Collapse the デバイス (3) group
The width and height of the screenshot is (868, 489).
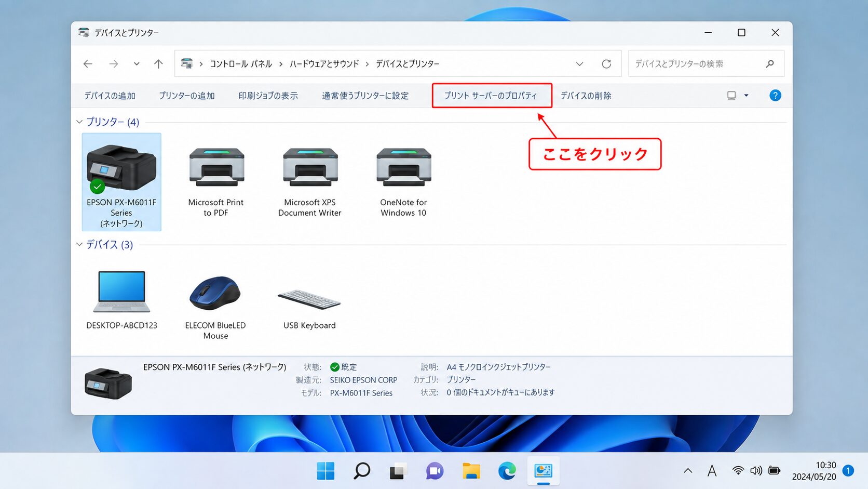pyautogui.click(x=79, y=245)
